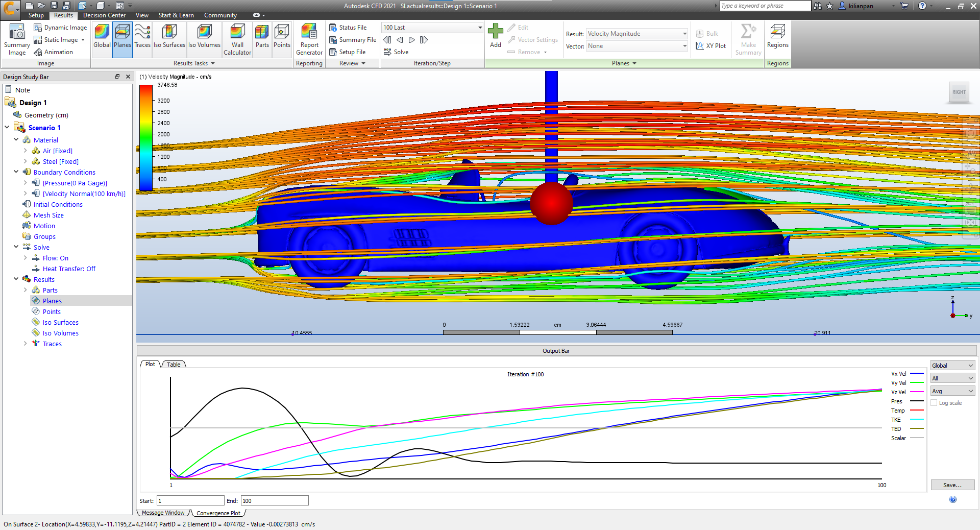
Task: Go to first iteration step
Action: tap(387, 40)
